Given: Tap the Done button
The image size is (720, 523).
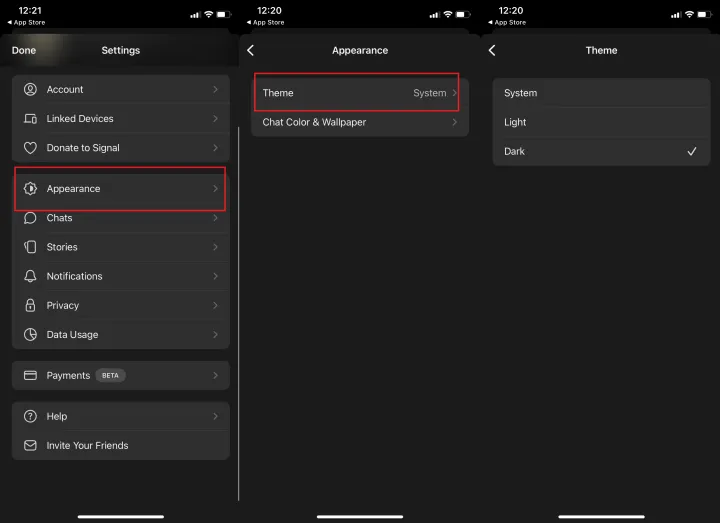Looking at the screenshot, I should click(x=24, y=50).
